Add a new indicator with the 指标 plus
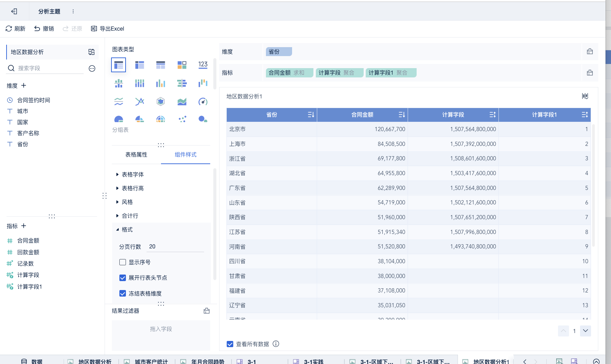The height and width of the screenshot is (364, 611). [x=24, y=226]
